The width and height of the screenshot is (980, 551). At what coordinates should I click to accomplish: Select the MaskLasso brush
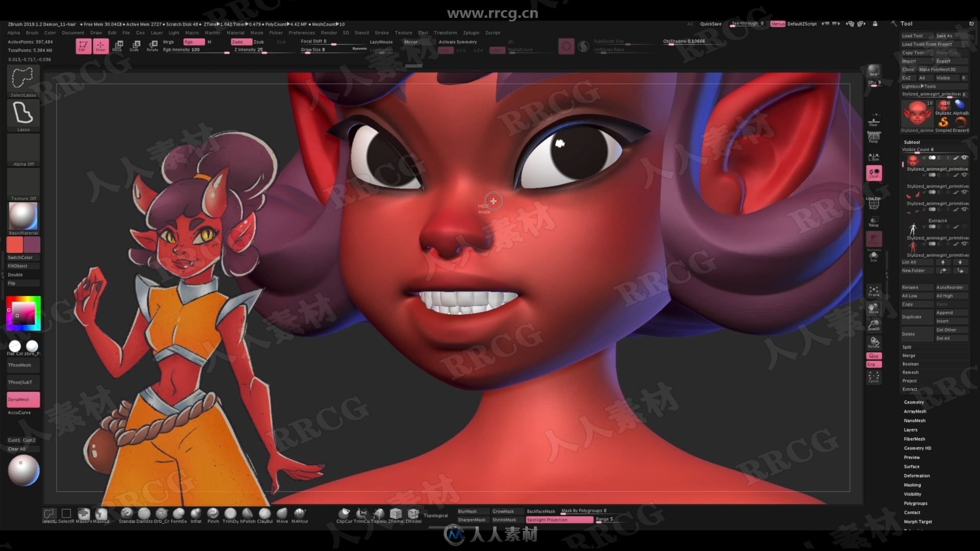coord(101,515)
